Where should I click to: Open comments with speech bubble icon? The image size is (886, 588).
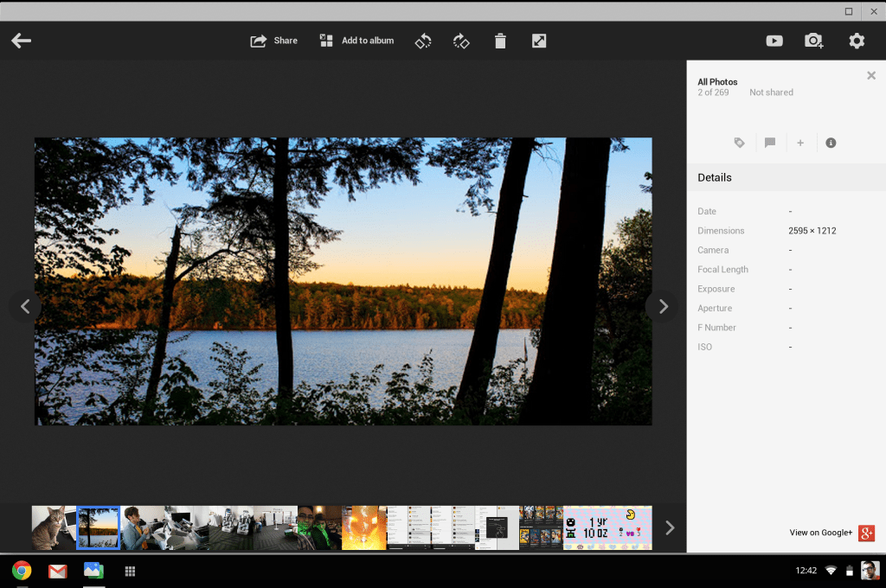(770, 143)
